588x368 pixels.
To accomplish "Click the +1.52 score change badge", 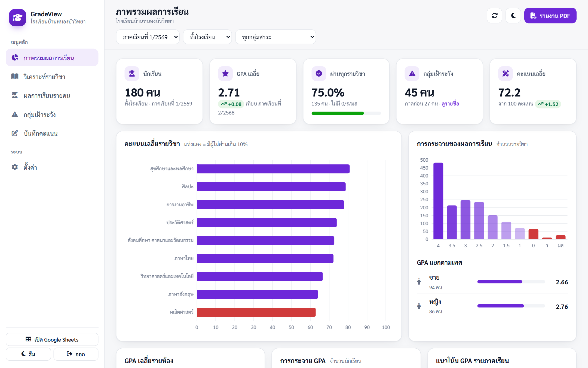I will [x=548, y=104].
